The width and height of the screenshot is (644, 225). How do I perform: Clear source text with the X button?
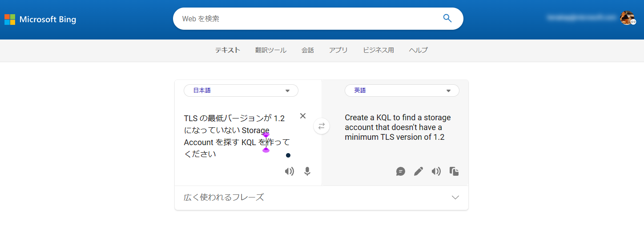click(303, 116)
